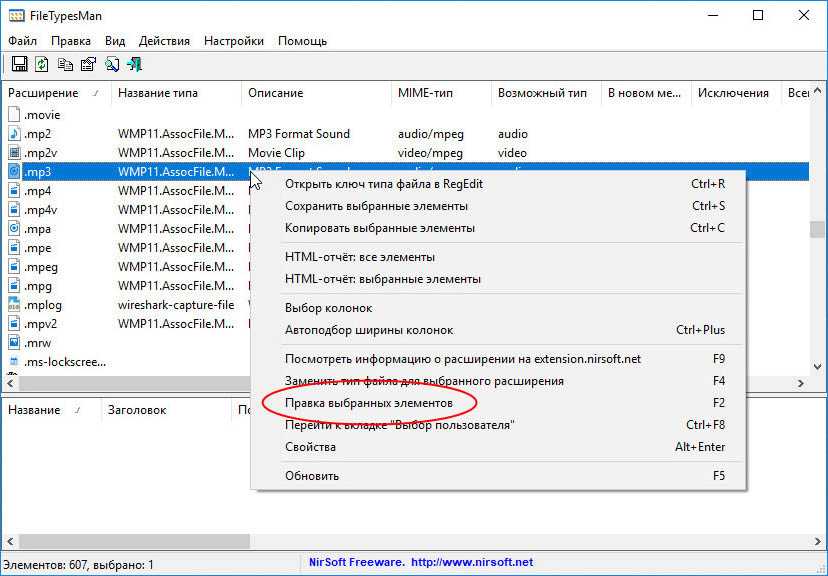This screenshot has width=828, height=576.
Task: Select Выбор колонок menu entry
Action: [x=328, y=308]
